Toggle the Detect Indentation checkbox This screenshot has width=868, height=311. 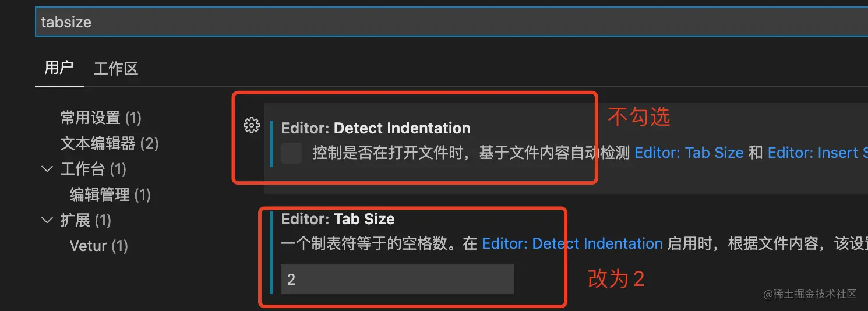(291, 153)
